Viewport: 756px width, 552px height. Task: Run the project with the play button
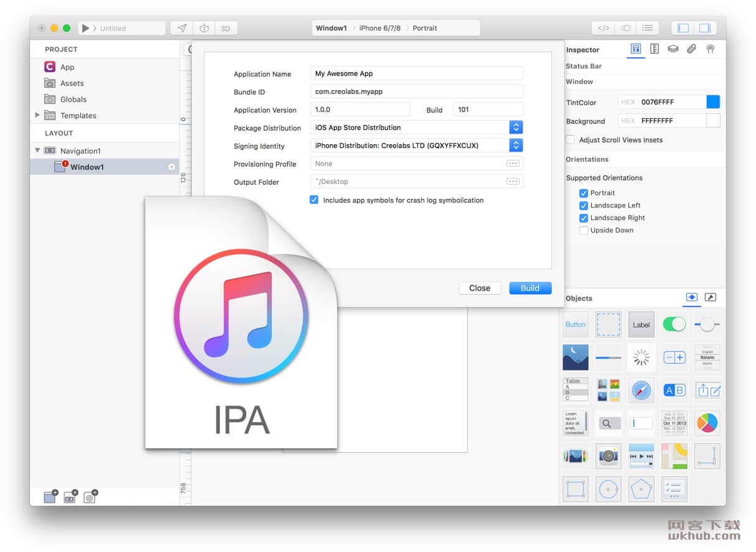click(x=86, y=28)
